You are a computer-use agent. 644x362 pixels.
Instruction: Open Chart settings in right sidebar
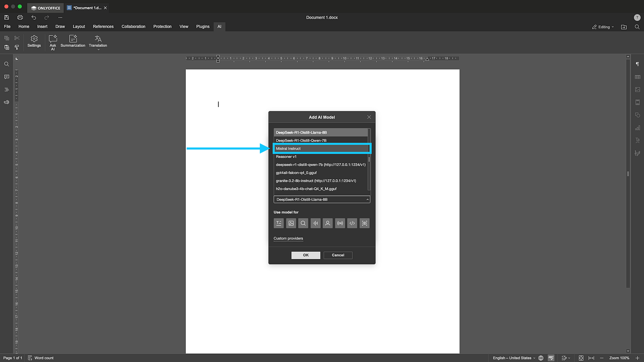tap(638, 128)
